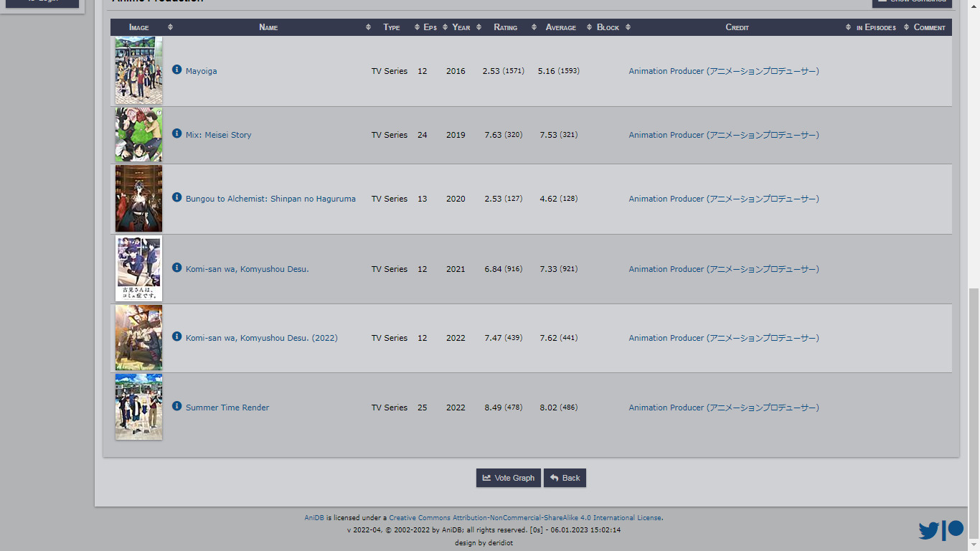Sort by Eps column header
This screenshot has width=980, height=551.
tap(430, 27)
